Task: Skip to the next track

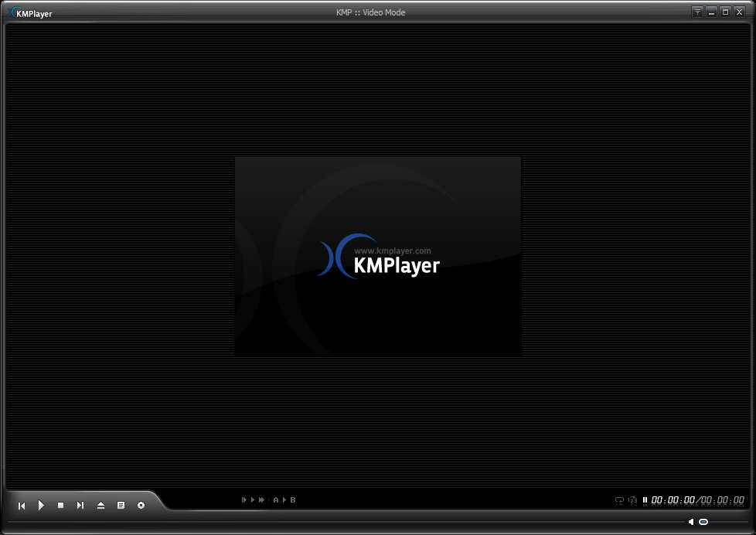Action: click(x=80, y=506)
